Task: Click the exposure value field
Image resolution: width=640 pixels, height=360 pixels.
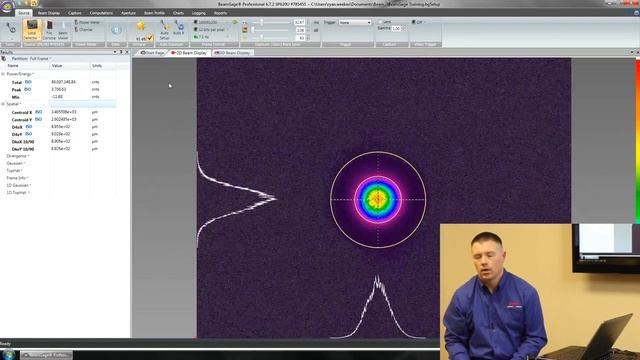Action: [x=300, y=22]
